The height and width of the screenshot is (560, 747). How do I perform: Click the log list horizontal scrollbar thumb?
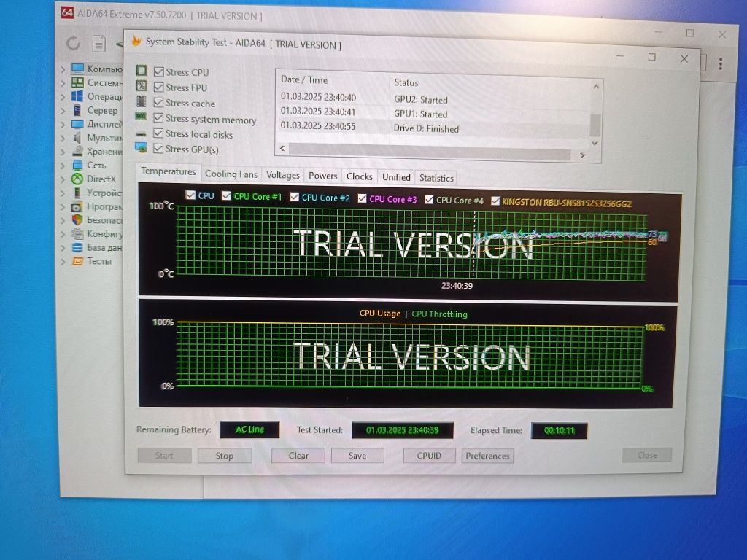430,152
